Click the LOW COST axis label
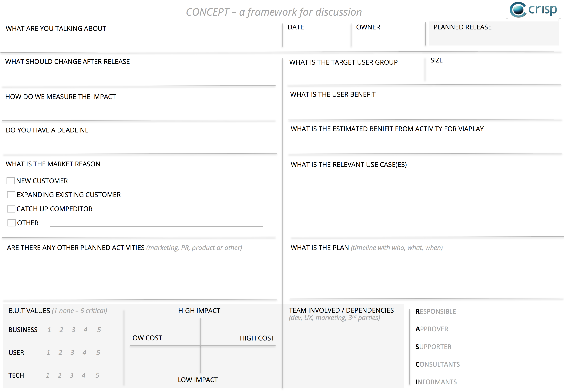 pyautogui.click(x=146, y=338)
